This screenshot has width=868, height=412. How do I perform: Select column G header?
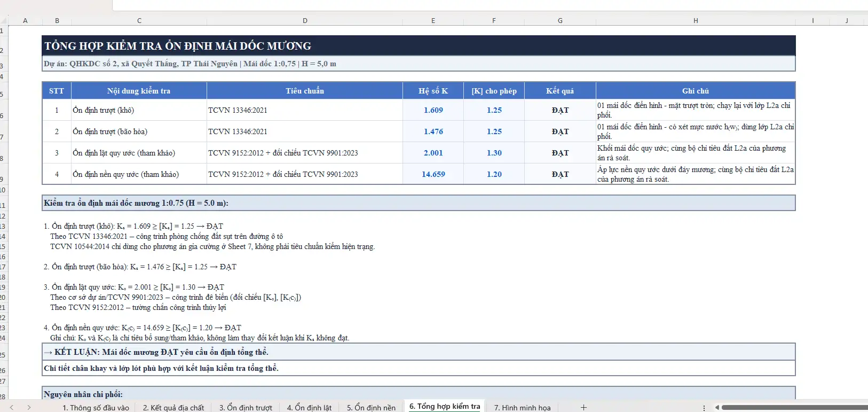coord(560,21)
